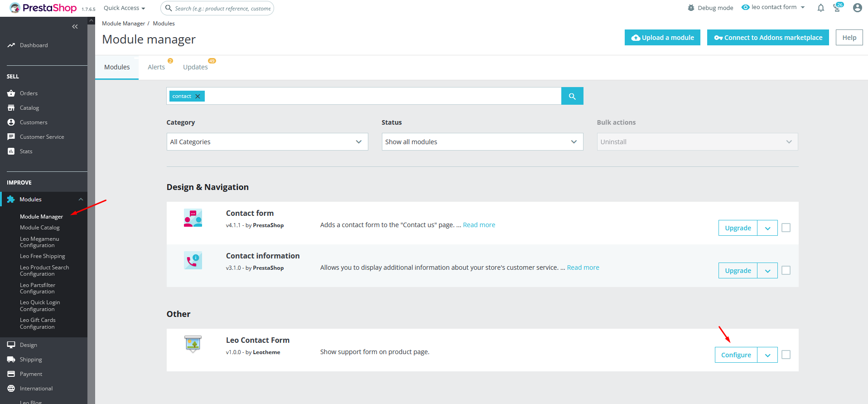Screen dimensions: 868x404
Task: Open the Quick Access dropdown
Action: point(125,8)
